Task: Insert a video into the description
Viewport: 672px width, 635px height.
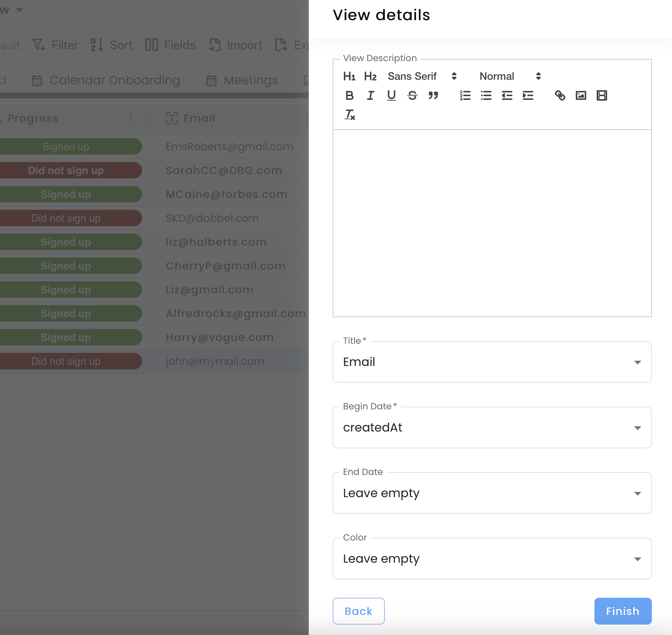Action: click(x=602, y=95)
